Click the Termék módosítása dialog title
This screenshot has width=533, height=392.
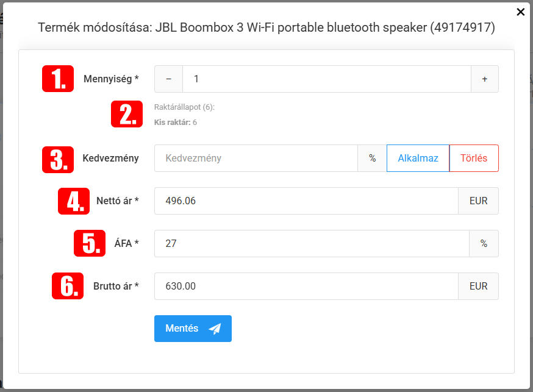(x=266, y=27)
